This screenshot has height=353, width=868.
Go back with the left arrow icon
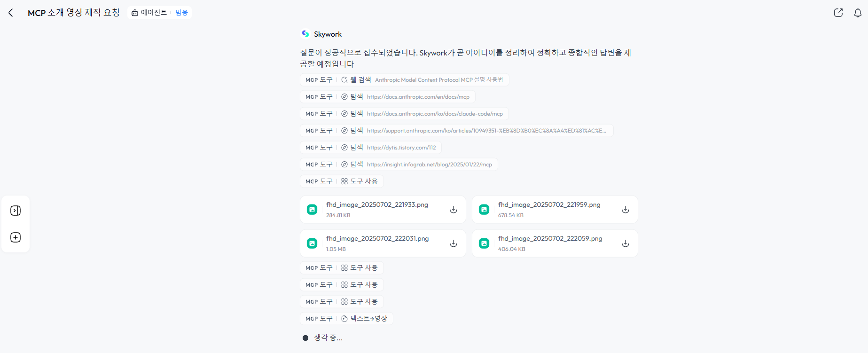11,13
